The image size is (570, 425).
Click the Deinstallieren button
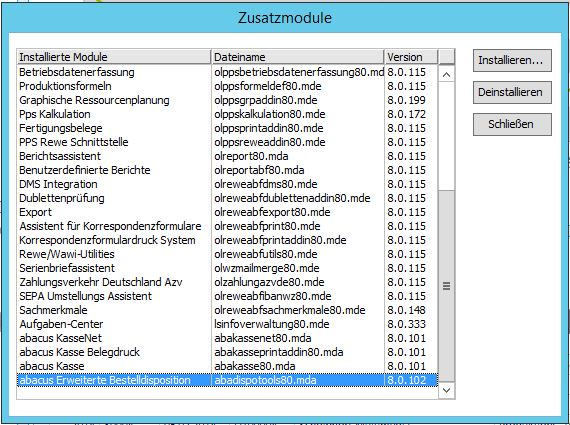[512, 92]
